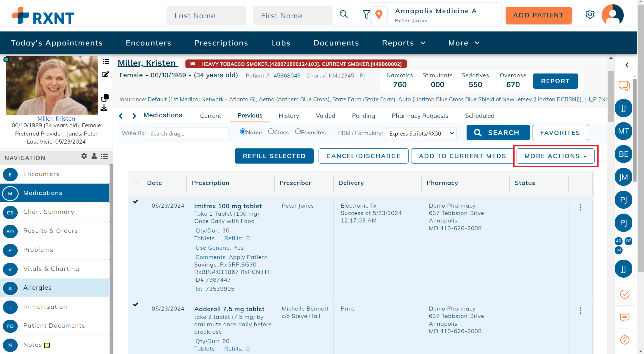Open the Pharmacy Requests tab
Viewport: 644px width, 354px height.
coord(420,116)
